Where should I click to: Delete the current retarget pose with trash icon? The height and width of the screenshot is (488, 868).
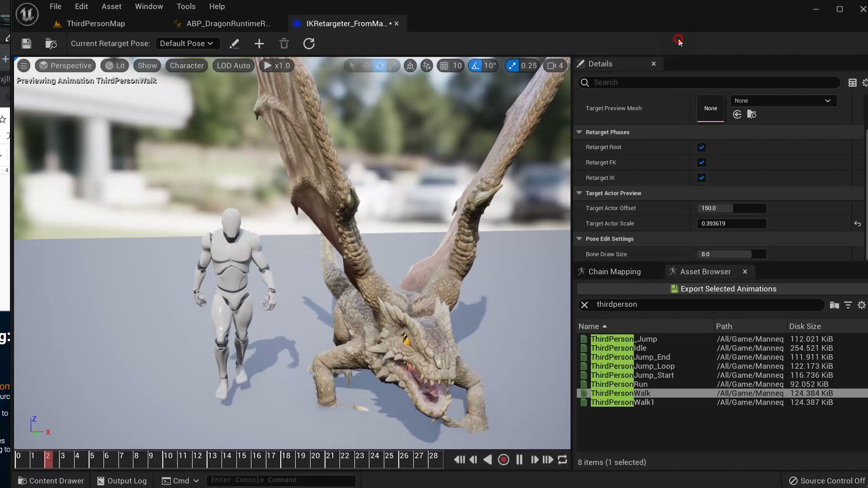[284, 43]
